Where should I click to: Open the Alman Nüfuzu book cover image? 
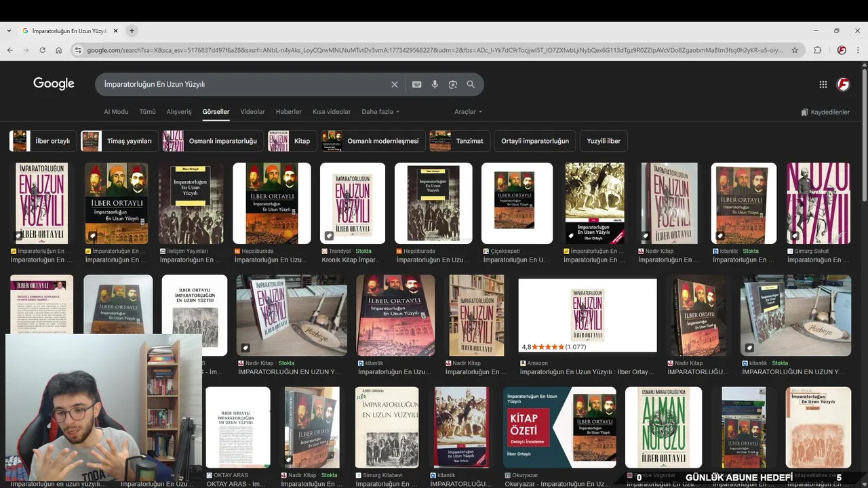664,427
